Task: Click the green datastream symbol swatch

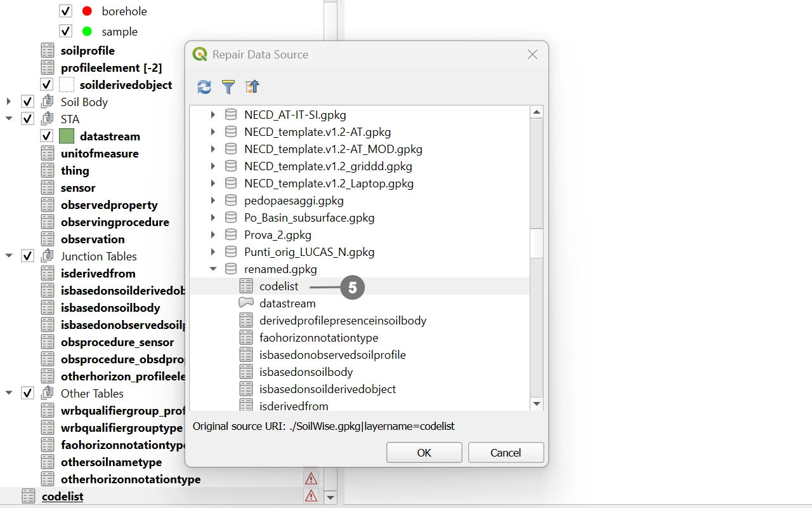Action: point(67,136)
